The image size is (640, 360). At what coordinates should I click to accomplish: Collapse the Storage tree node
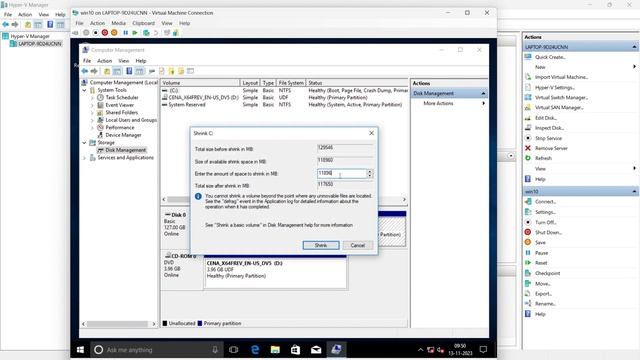tap(84, 142)
